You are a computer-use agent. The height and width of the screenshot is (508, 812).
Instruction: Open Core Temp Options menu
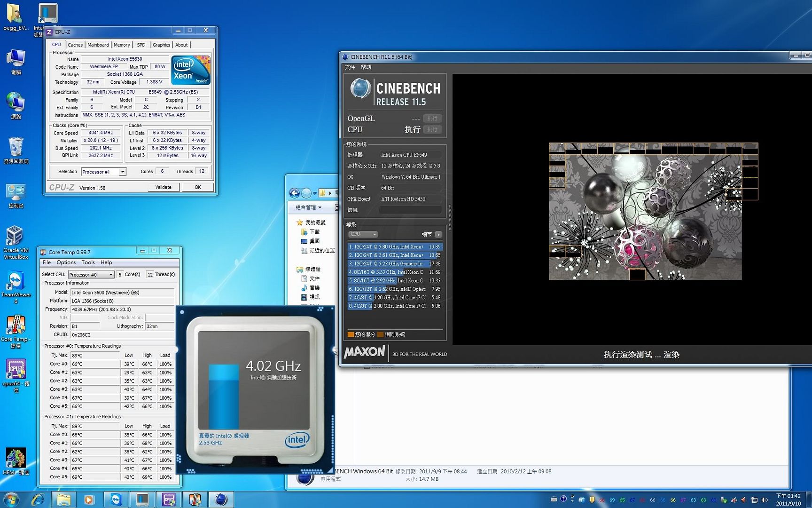click(66, 262)
